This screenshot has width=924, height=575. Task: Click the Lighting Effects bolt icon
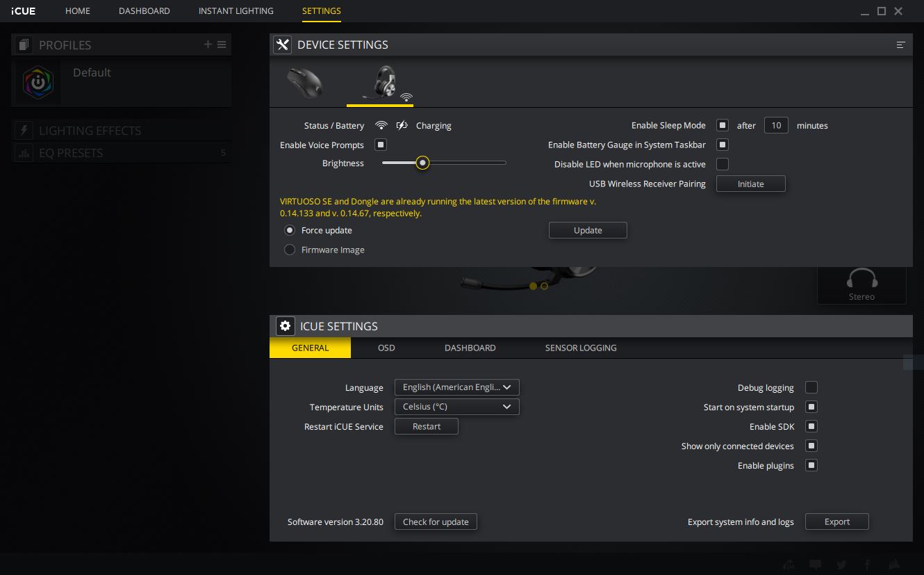click(x=24, y=131)
